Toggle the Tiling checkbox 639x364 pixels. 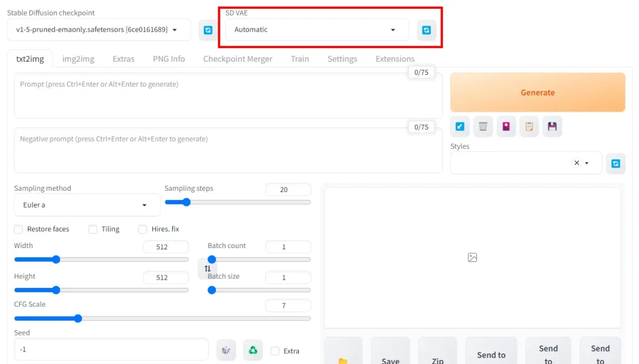(93, 229)
